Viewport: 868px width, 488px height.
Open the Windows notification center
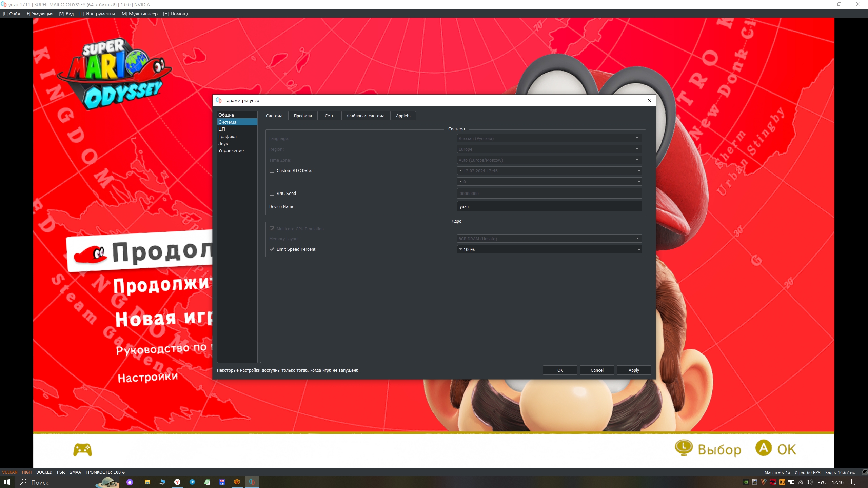point(854,482)
